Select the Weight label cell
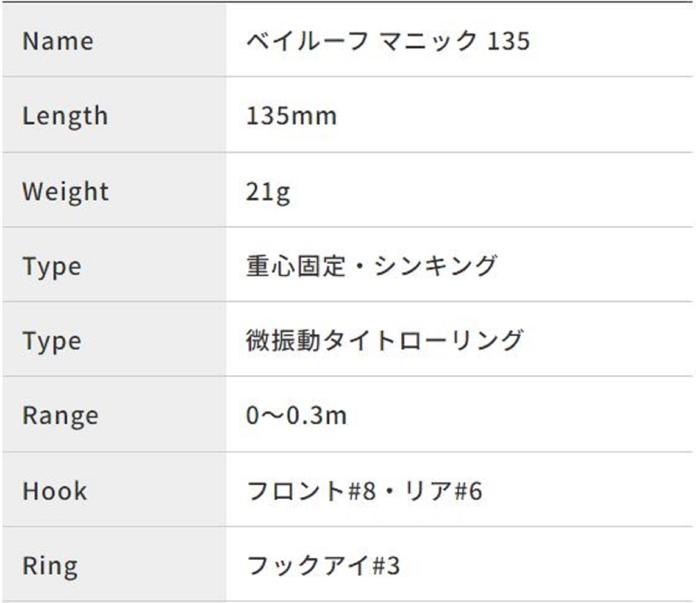700x603 pixels. point(65,192)
